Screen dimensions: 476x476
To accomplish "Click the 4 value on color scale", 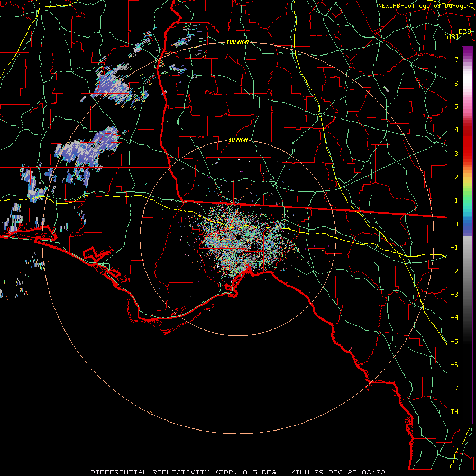I will (x=456, y=130).
